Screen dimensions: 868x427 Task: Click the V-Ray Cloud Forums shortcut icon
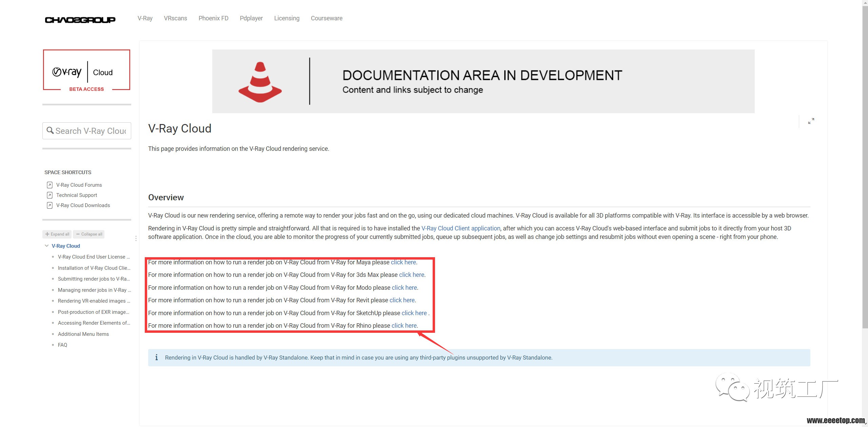click(50, 185)
